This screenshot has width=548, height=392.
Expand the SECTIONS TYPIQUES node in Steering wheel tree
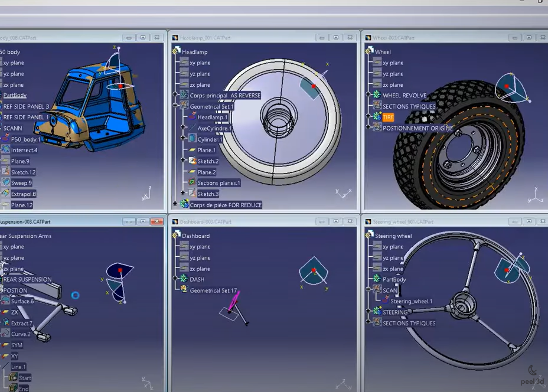point(368,322)
